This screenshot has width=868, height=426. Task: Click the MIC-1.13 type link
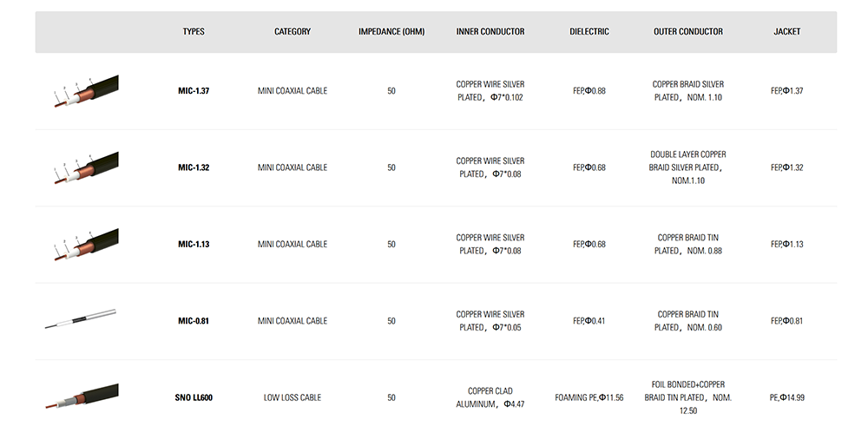[x=194, y=244]
